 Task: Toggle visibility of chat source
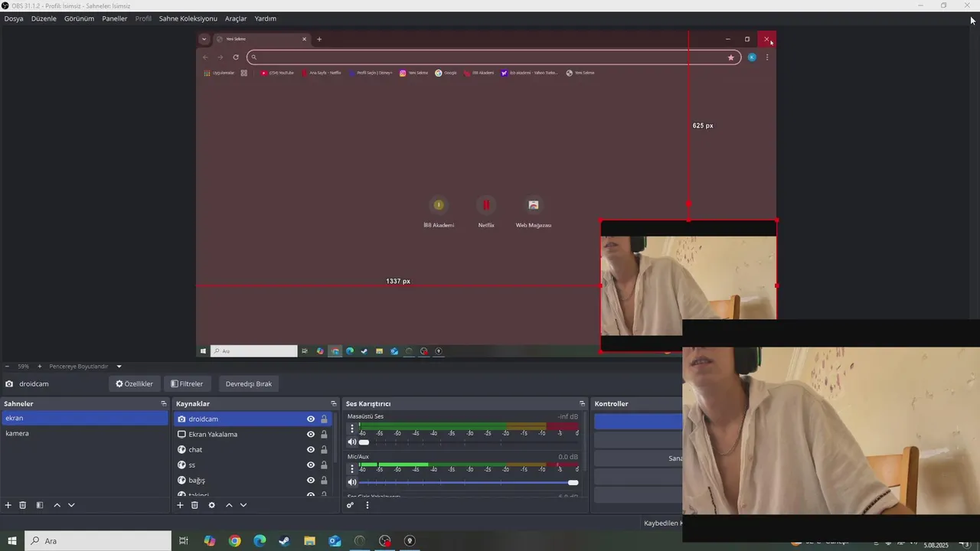click(x=311, y=449)
